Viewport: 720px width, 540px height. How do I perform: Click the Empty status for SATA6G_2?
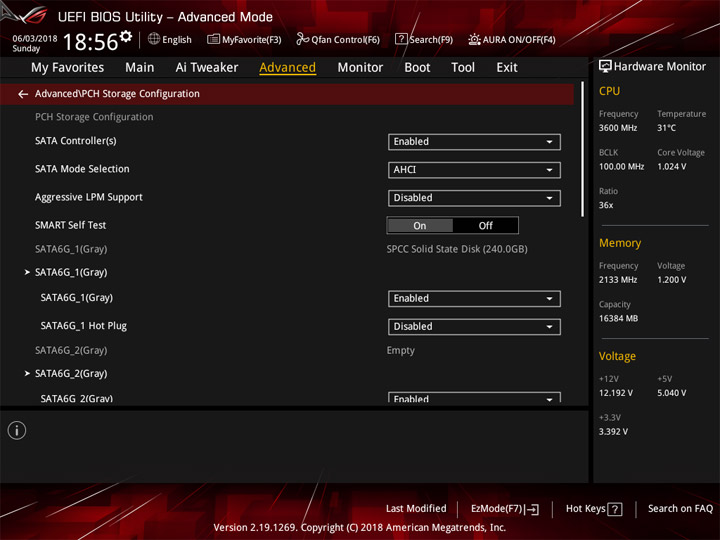[x=400, y=350]
